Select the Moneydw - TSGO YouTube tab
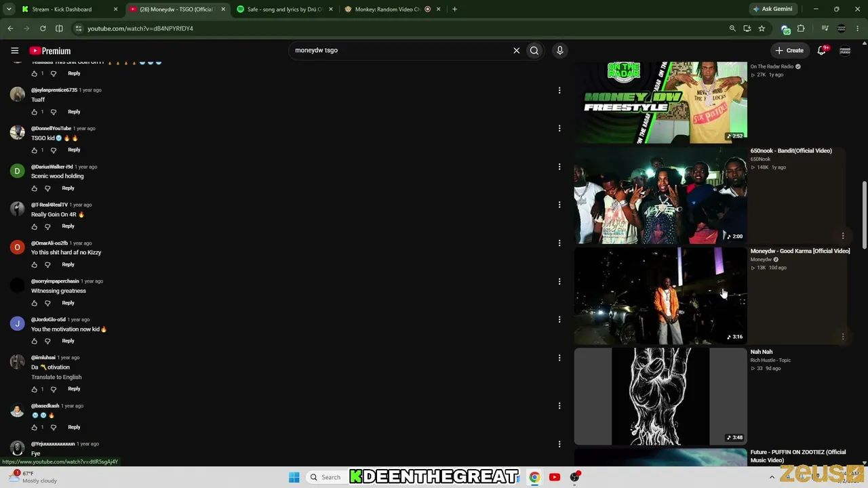 tap(176, 9)
